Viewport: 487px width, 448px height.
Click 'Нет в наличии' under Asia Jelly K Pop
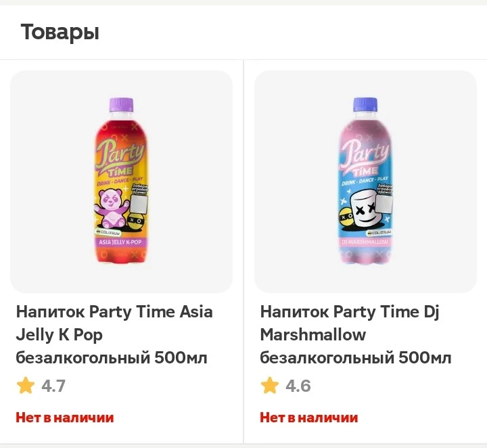(x=65, y=418)
